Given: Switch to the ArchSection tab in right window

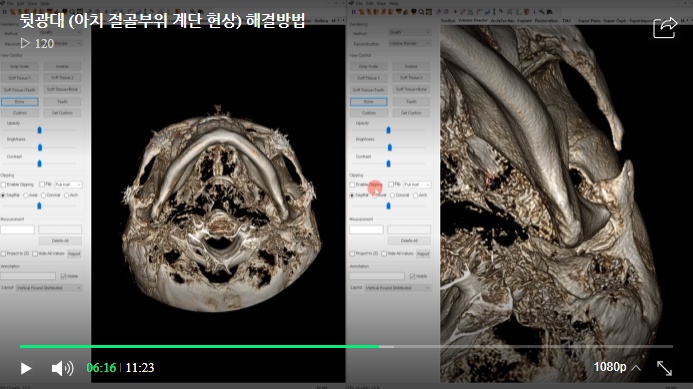Looking at the screenshot, I should [503, 21].
